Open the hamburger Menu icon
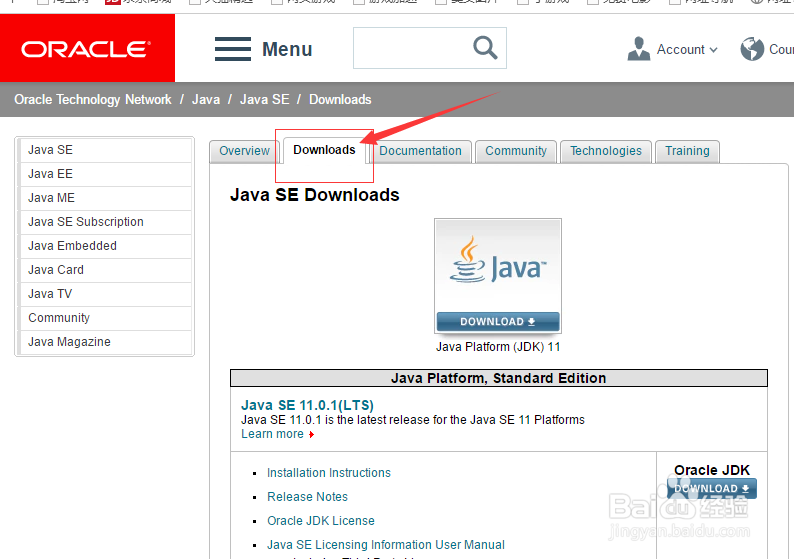Viewport: 794px width, 559px height. tap(233, 49)
